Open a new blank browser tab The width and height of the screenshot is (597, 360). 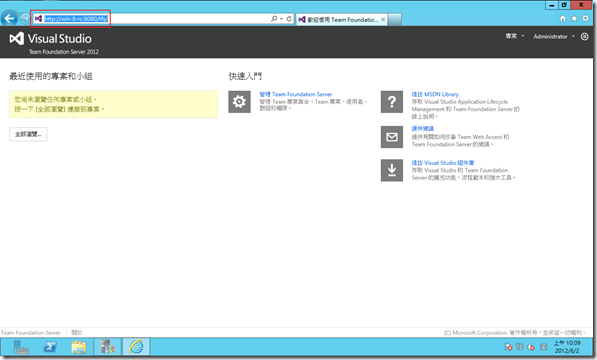[395, 19]
